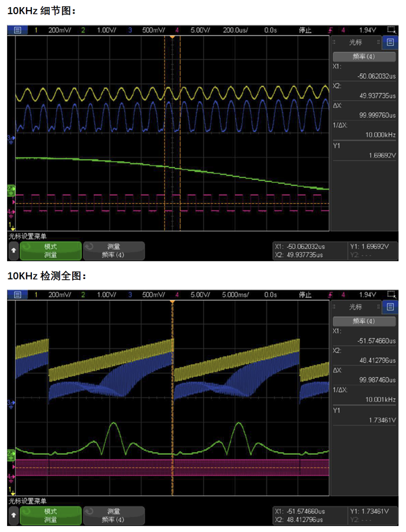Open 模式 测量 softkey in 检测全图 scope
This screenshot has height=532, width=406.
pos(50,515)
